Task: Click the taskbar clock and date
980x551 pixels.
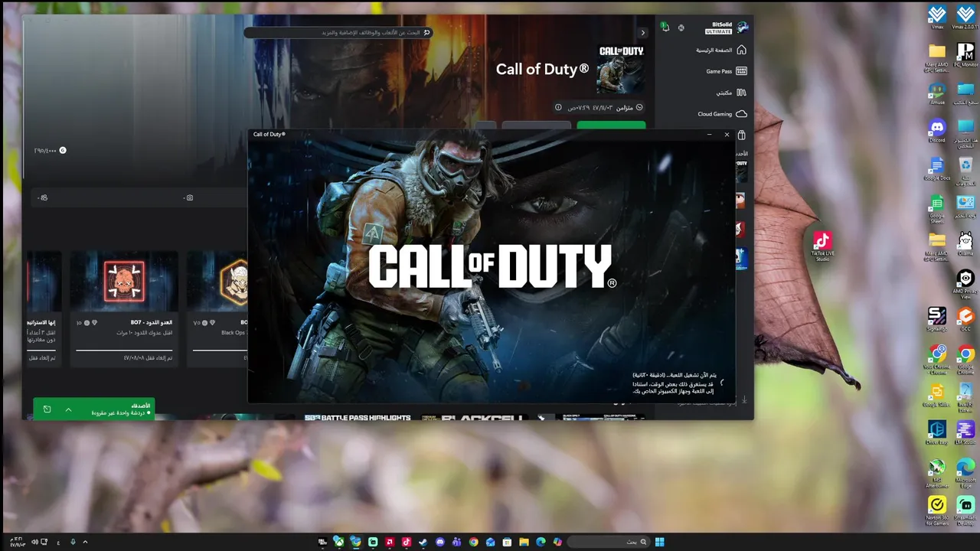Action: point(17,542)
